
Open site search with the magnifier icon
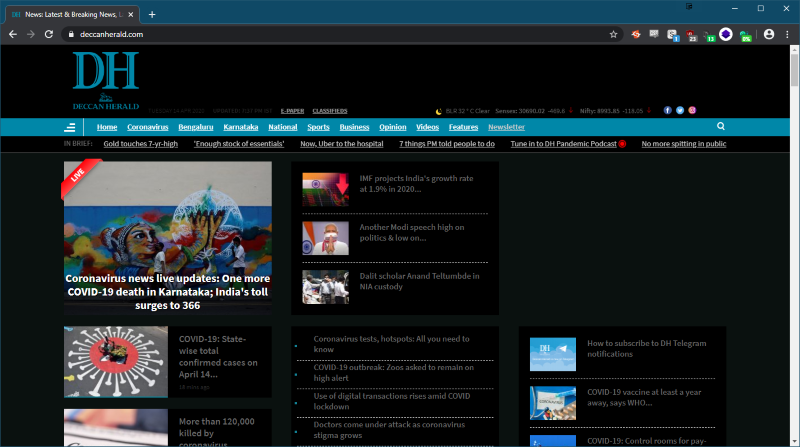(x=720, y=126)
